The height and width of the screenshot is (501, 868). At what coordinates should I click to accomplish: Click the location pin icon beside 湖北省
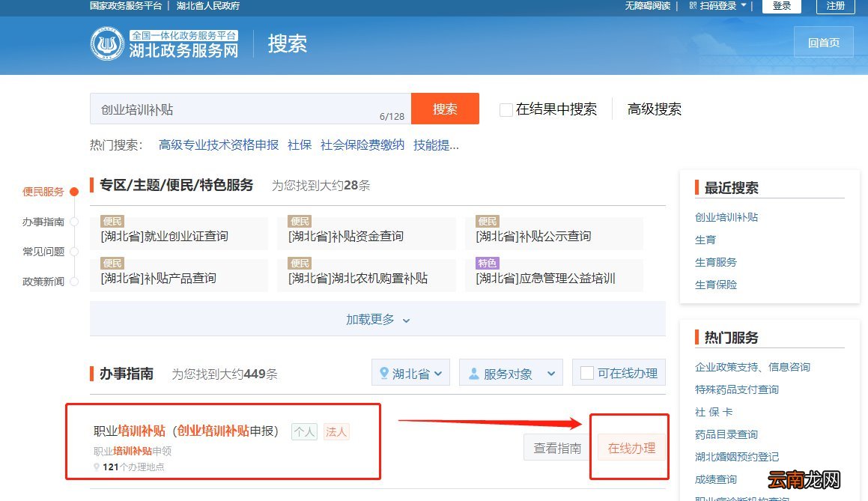[383, 373]
